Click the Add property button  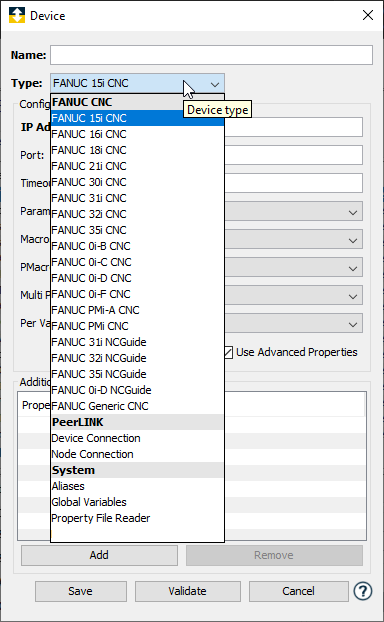[99, 555]
